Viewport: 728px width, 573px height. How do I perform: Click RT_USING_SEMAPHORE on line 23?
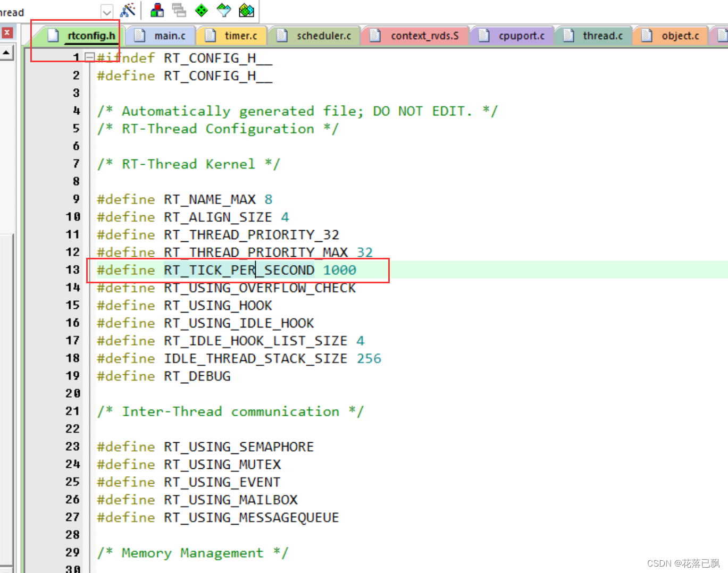tap(239, 446)
